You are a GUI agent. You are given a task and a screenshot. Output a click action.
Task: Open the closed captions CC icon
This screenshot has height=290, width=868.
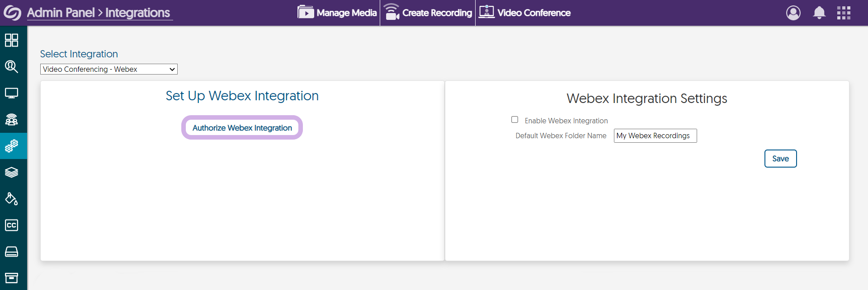tap(11, 225)
